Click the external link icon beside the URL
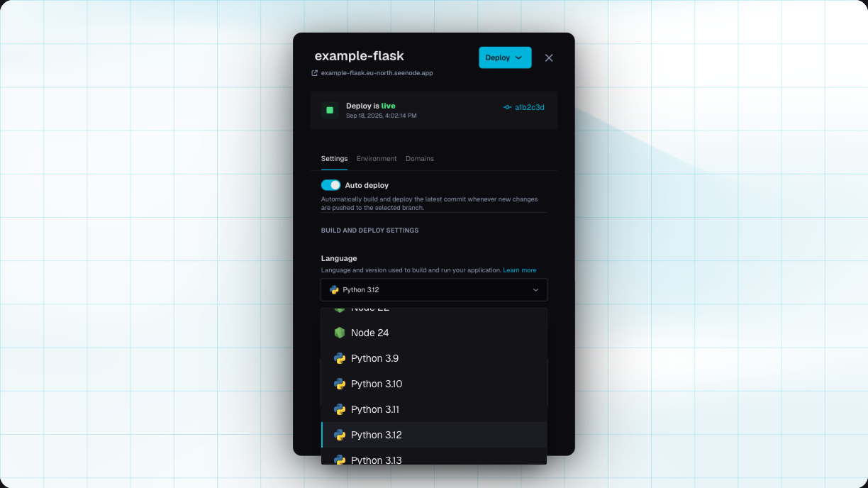 click(x=315, y=73)
